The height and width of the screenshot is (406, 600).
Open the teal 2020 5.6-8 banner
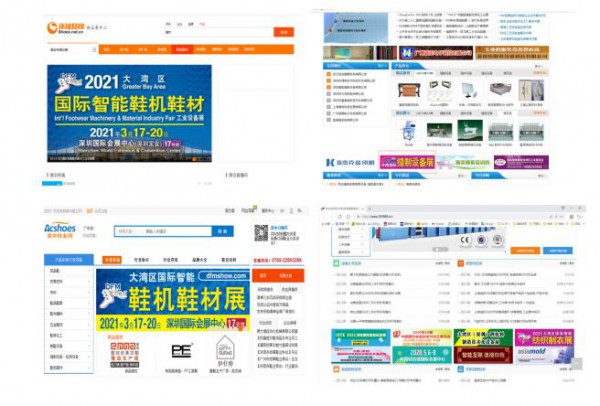[422, 355]
